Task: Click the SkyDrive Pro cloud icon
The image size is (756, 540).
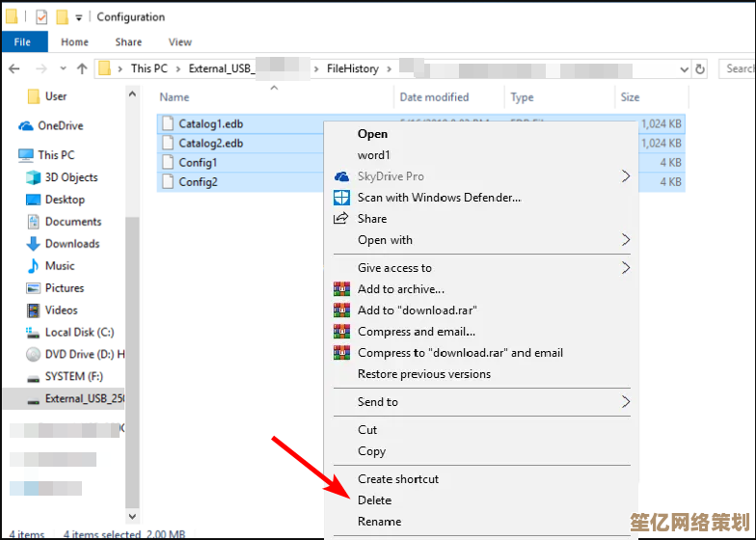Action: (341, 176)
